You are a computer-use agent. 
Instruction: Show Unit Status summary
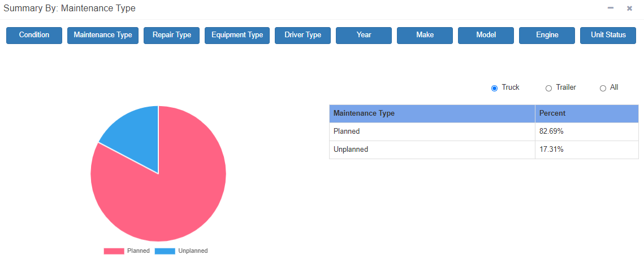point(608,35)
